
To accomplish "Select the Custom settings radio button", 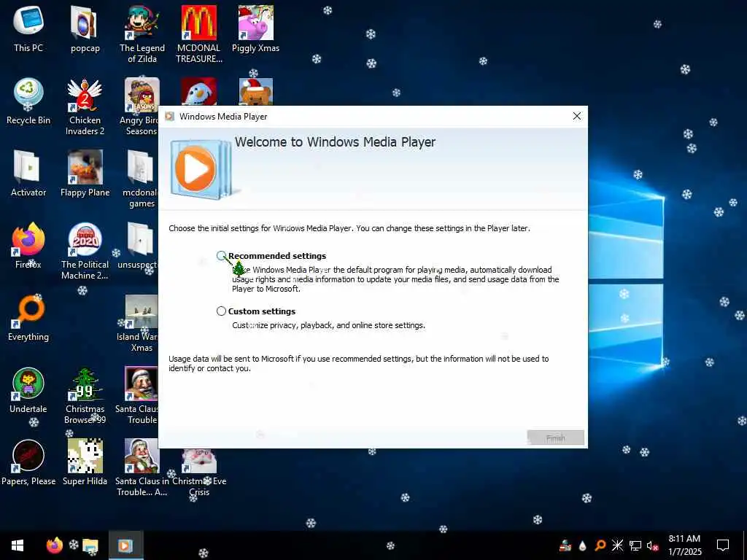I will pos(221,311).
